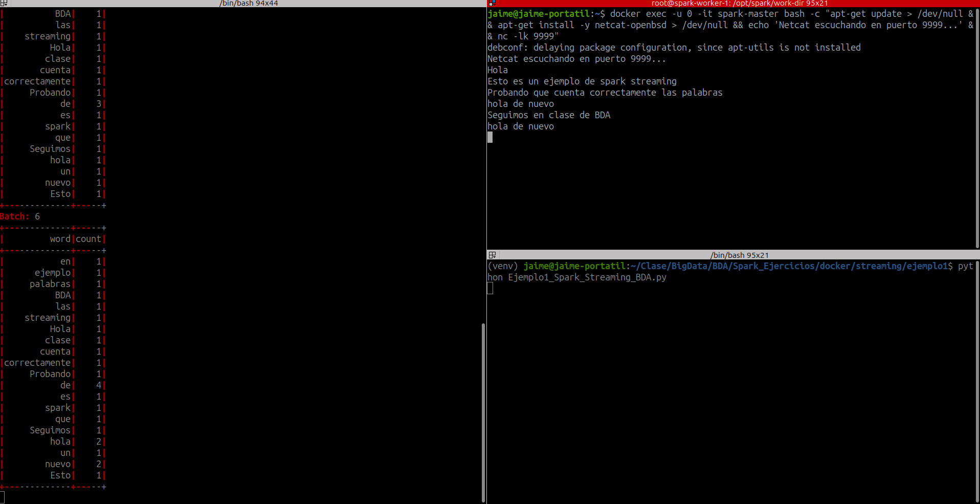Click the 'count' column header in the Batch 6 table

pyautogui.click(x=88, y=239)
